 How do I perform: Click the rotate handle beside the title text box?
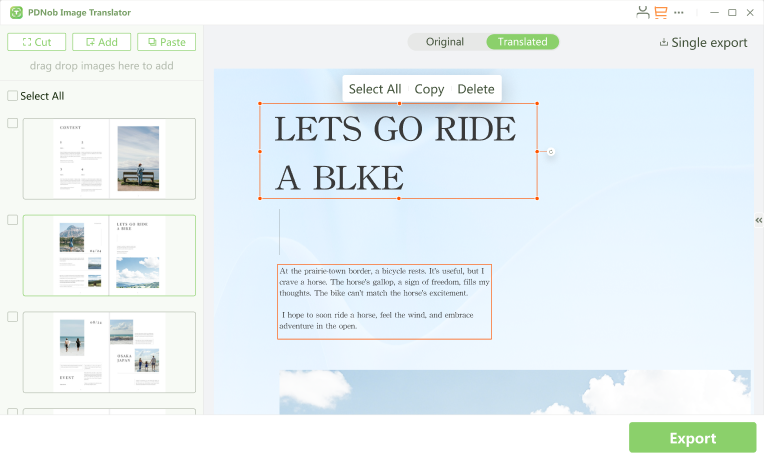click(x=551, y=152)
